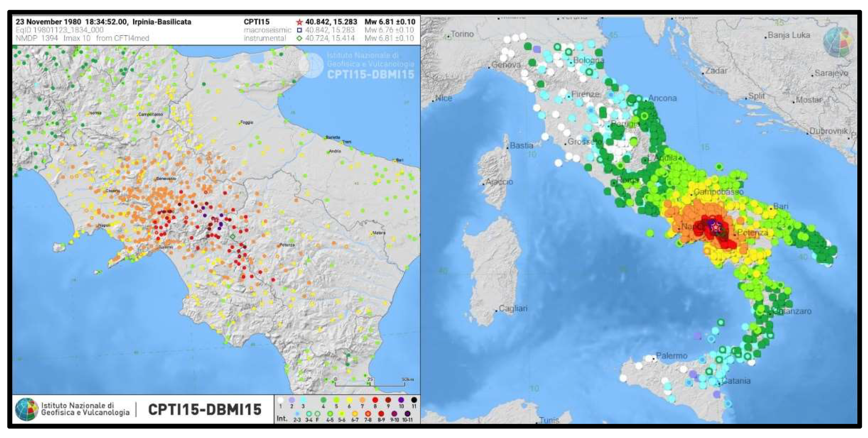Select the 6-7 intensity legend dot
The width and height of the screenshot is (868, 438).
tap(355, 414)
